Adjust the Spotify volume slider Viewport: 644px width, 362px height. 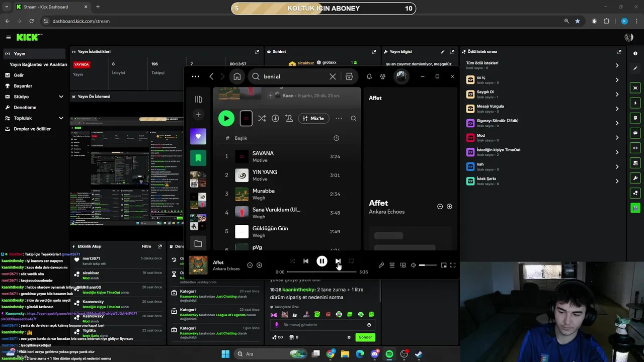[429, 265]
